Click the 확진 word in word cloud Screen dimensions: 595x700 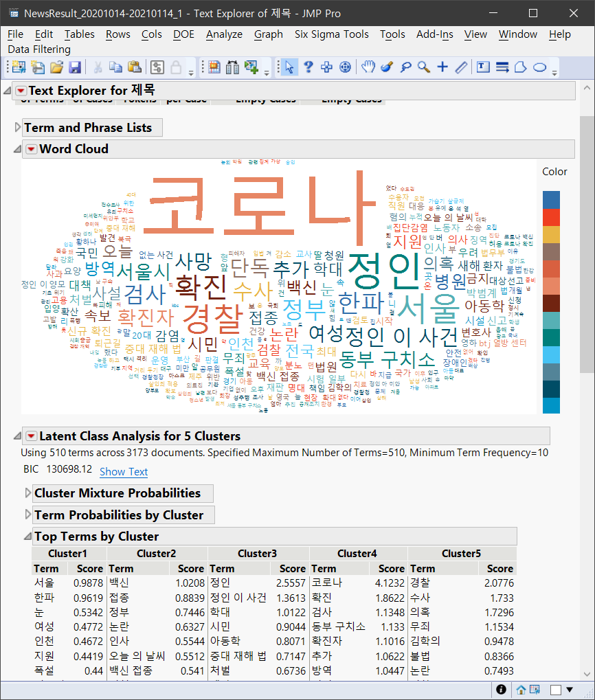201,286
